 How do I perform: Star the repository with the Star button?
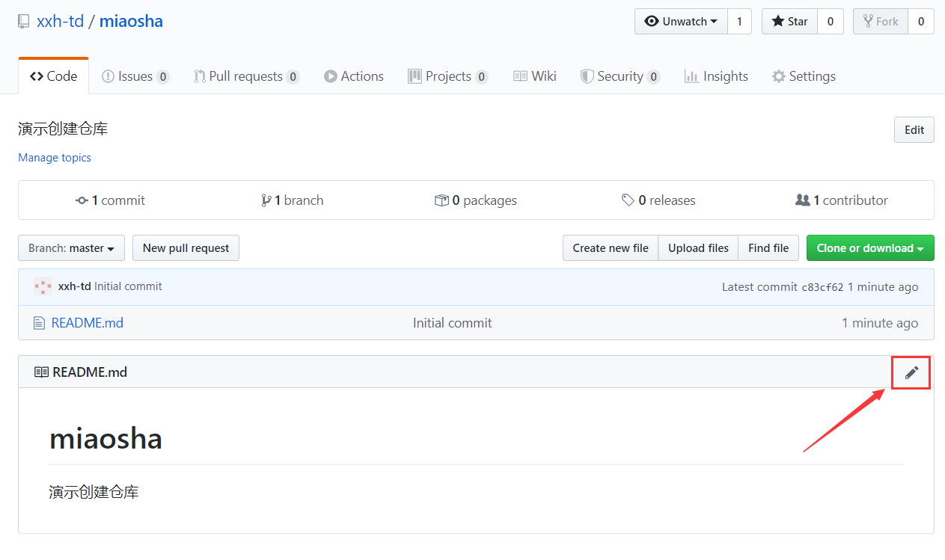[789, 22]
